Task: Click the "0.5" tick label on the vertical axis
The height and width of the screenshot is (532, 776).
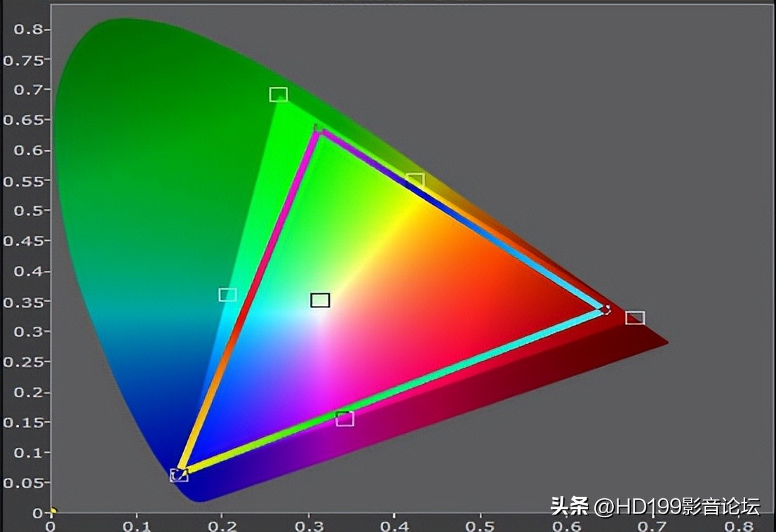Action: coord(29,211)
